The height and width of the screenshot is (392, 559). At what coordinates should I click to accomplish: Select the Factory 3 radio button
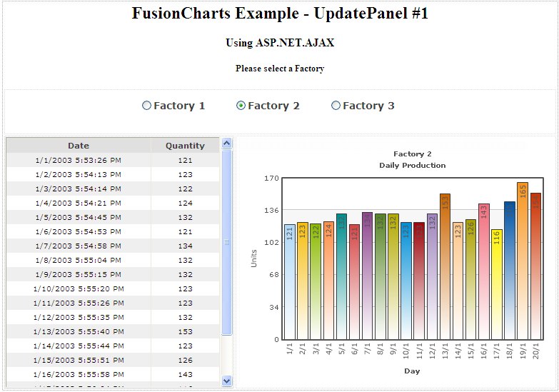[x=336, y=106]
